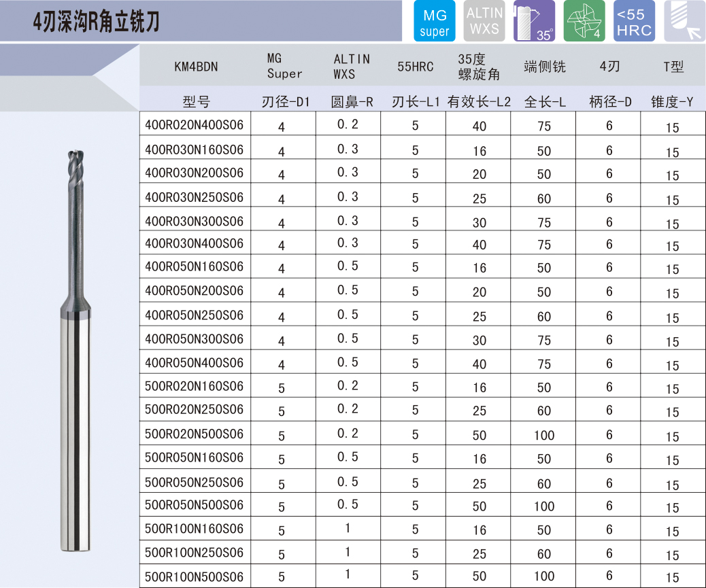Select model 500R100N500S06 row entry
Image resolution: width=706 pixels, height=588 pixels.
click(195, 576)
